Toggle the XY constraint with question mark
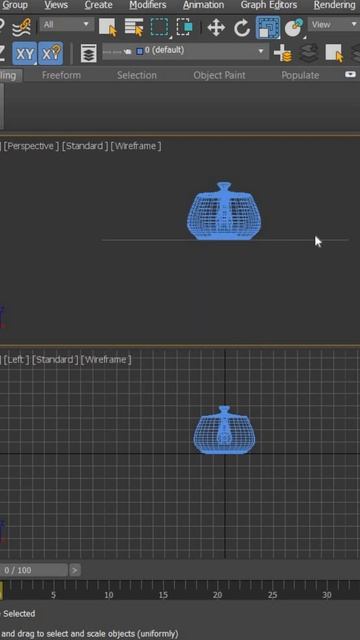Image resolution: width=360 pixels, height=640 pixels. [51, 53]
